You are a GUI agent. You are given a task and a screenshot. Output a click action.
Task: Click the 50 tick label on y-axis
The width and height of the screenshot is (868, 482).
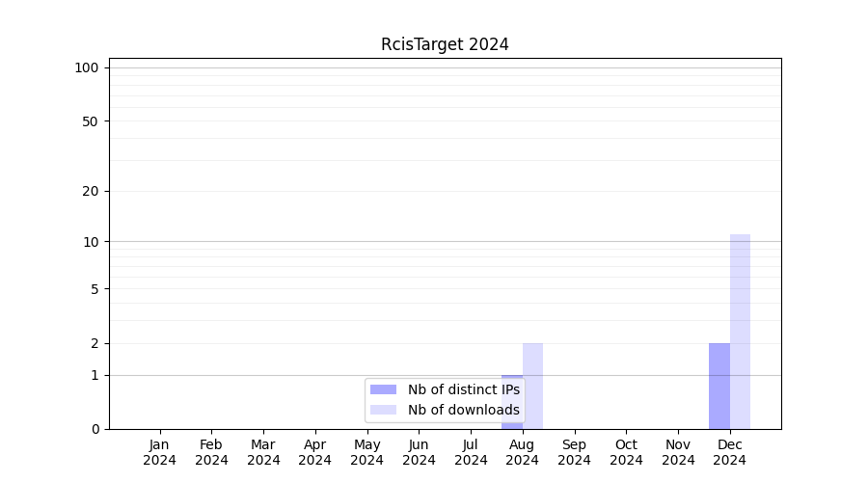click(91, 121)
